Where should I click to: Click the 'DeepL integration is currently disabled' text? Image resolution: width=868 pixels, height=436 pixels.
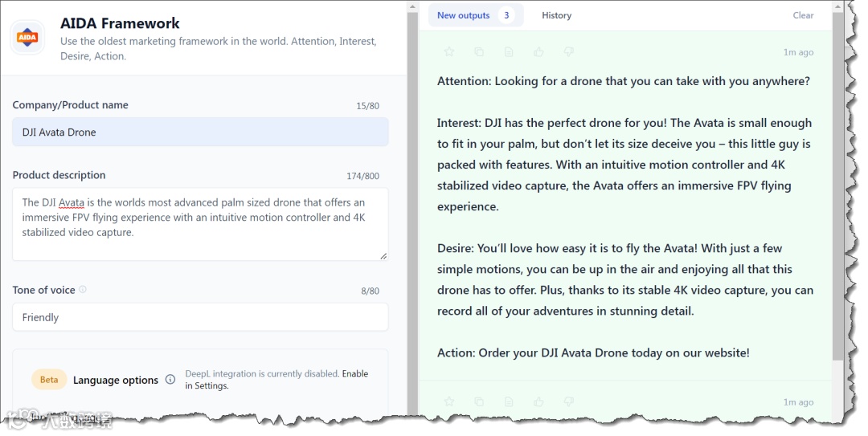(x=262, y=373)
